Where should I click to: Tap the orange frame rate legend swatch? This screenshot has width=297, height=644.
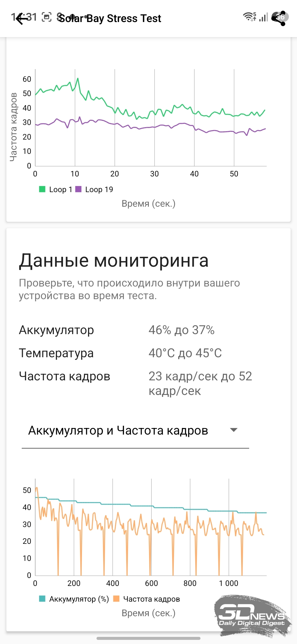(116, 599)
